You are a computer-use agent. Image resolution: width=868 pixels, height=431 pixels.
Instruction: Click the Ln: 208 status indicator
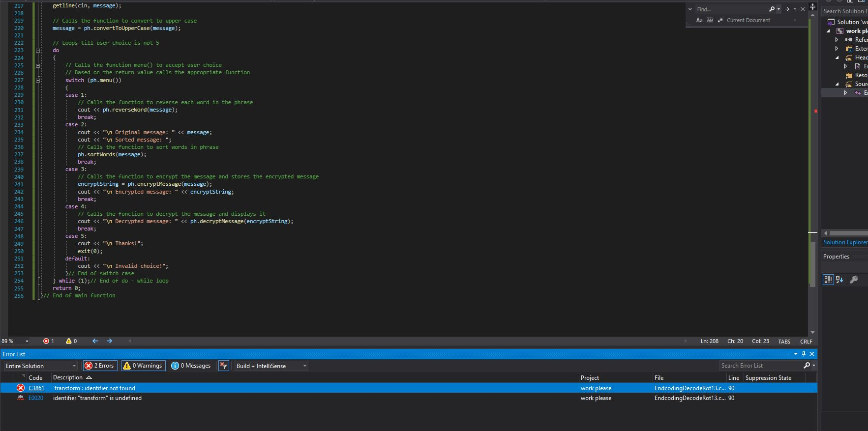[710, 341]
